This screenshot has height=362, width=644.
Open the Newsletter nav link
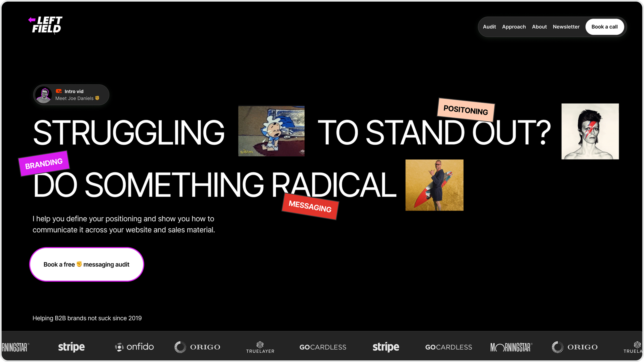coord(566,27)
